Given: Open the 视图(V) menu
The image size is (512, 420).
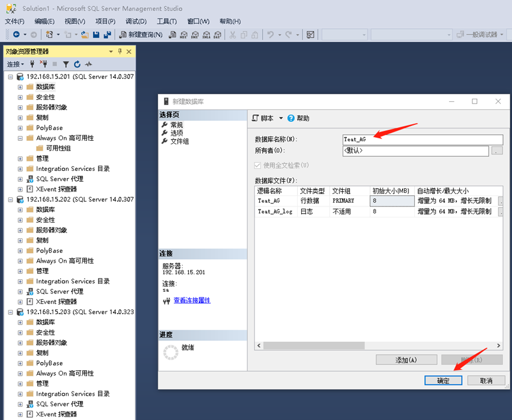Looking at the screenshot, I should 75,21.
